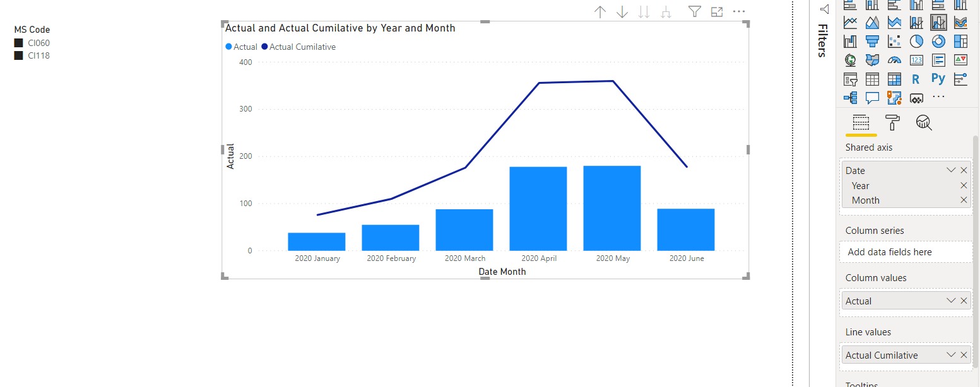Image resolution: width=980 pixels, height=387 pixels.
Task: Select the Multi-row card visualization
Action: [x=938, y=61]
